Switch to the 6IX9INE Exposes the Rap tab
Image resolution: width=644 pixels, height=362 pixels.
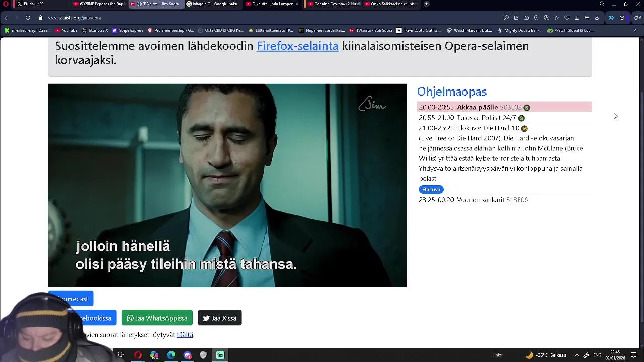click(99, 4)
